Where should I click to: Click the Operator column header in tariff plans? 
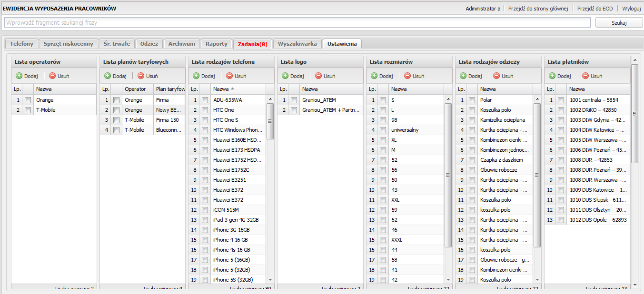(x=138, y=89)
